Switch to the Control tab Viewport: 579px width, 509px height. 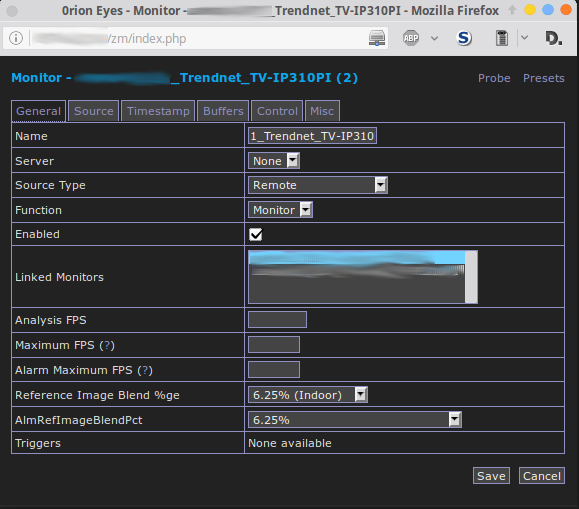[x=277, y=111]
